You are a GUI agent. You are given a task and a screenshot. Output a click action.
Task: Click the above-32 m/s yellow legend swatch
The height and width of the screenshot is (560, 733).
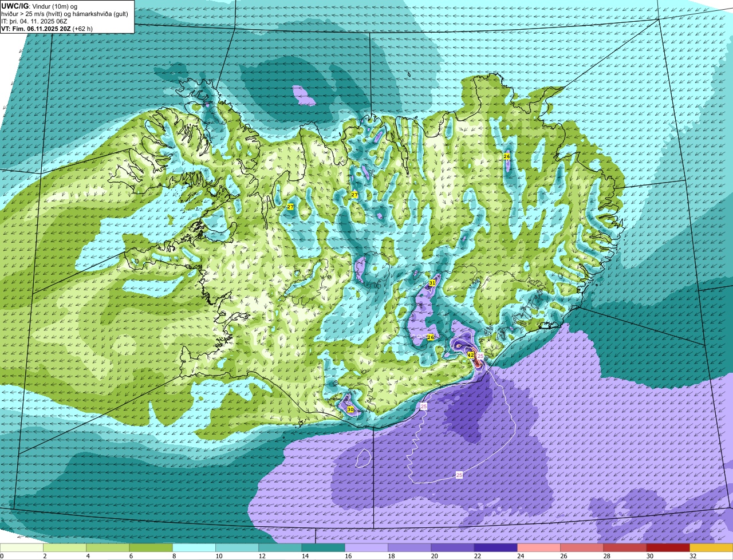click(711, 547)
